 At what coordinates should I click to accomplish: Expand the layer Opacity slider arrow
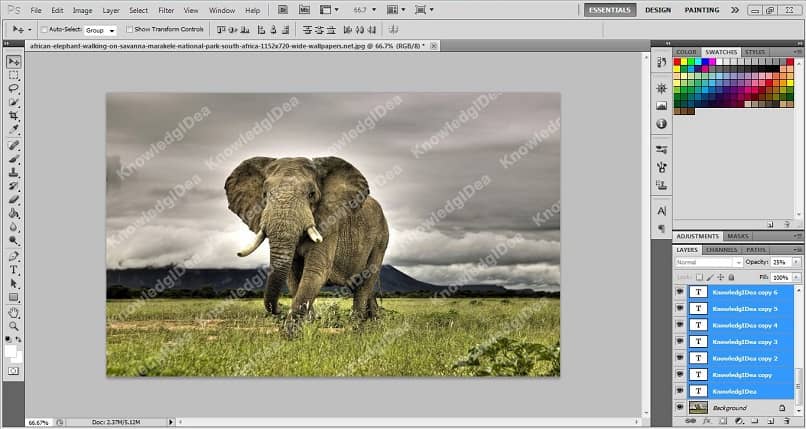coord(796,262)
